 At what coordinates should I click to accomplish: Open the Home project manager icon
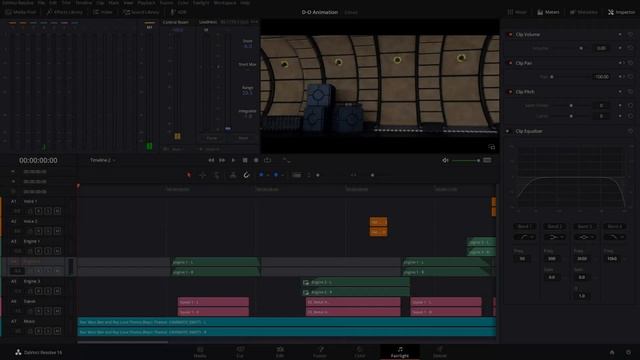pos(612,352)
